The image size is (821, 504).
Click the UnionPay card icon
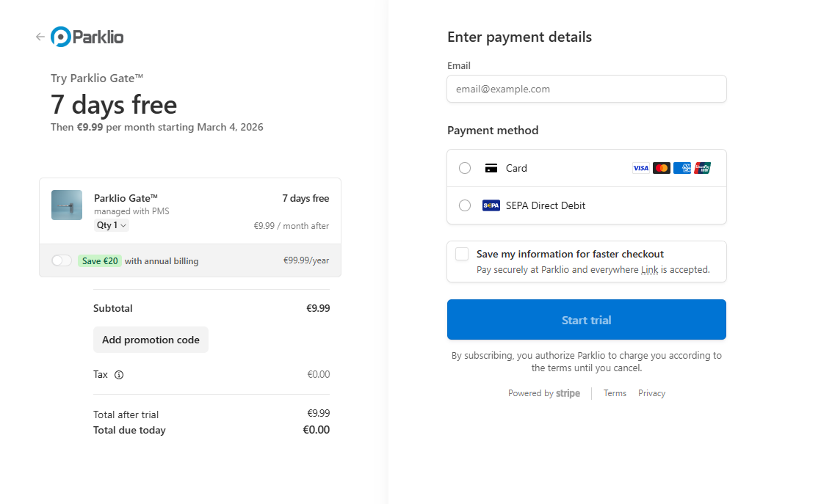point(703,168)
